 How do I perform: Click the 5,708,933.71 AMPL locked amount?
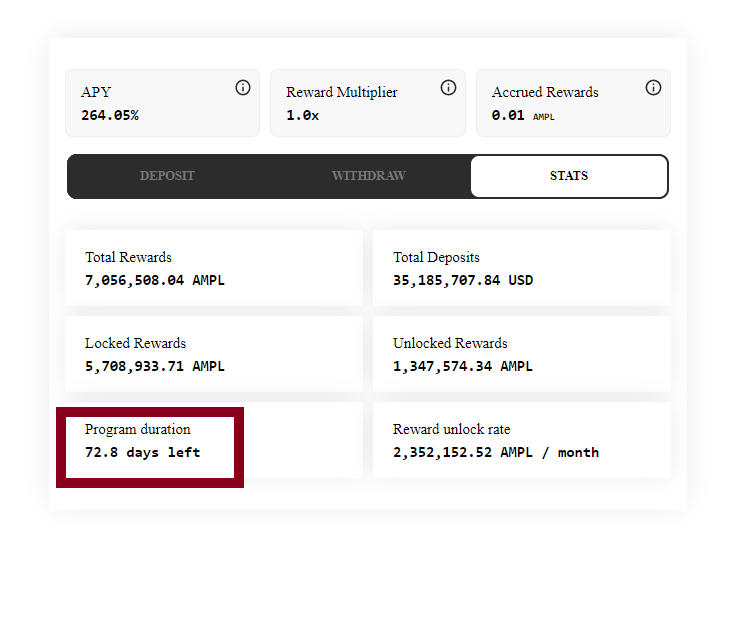pyautogui.click(x=154, y=366)
